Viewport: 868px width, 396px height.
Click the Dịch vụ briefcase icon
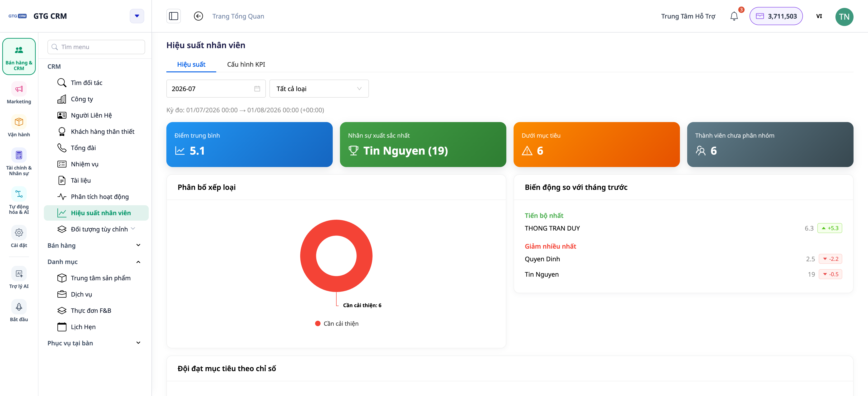point(62,294)
